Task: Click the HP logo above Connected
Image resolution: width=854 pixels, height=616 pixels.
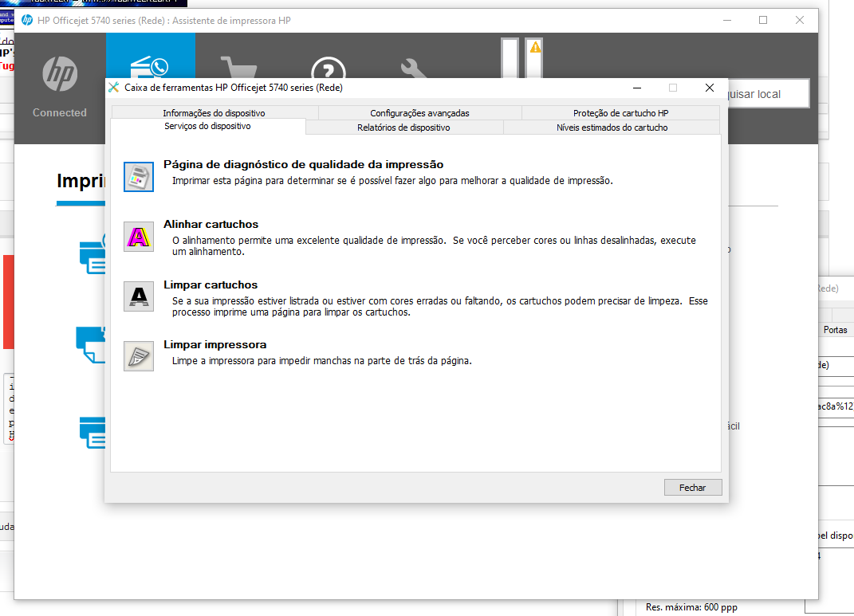Action: point(60,74)
